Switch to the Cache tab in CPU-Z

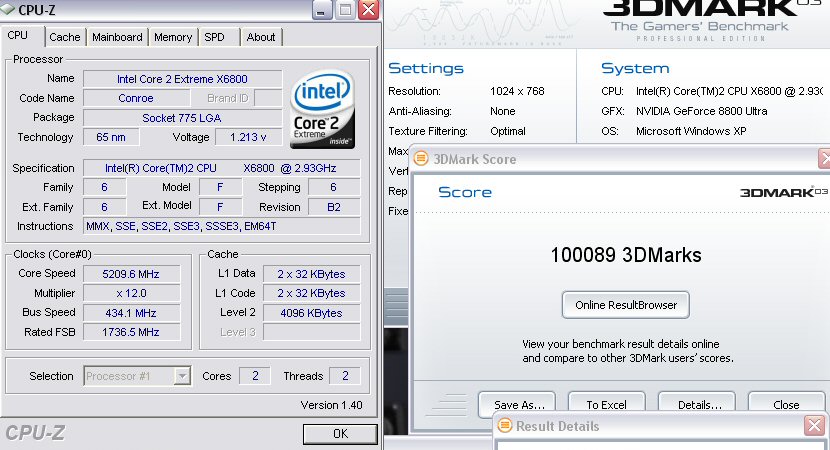[x=65, y=37]
